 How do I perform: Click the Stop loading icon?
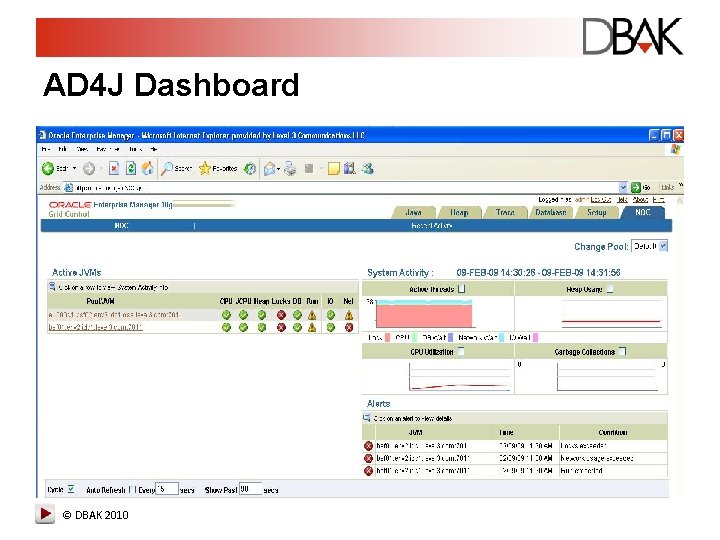click(x=114, y=169)
